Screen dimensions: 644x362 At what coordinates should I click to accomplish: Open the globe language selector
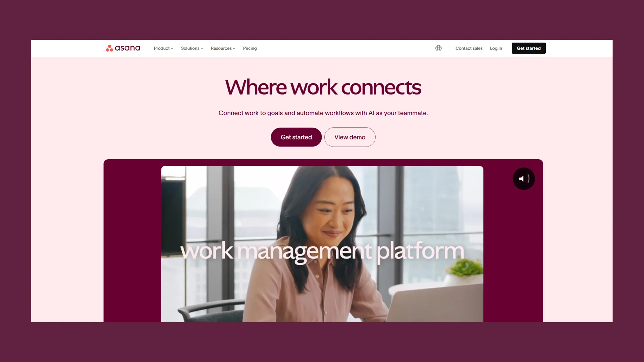click(438, 48)
